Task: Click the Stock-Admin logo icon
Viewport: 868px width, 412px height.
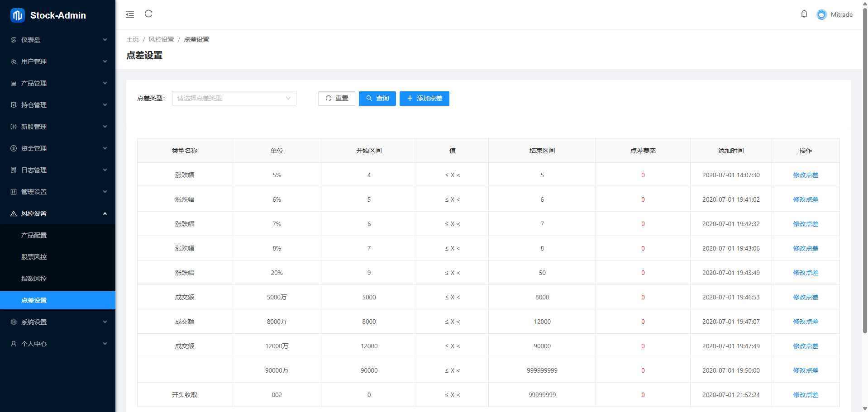Action: tap(18, 15)
